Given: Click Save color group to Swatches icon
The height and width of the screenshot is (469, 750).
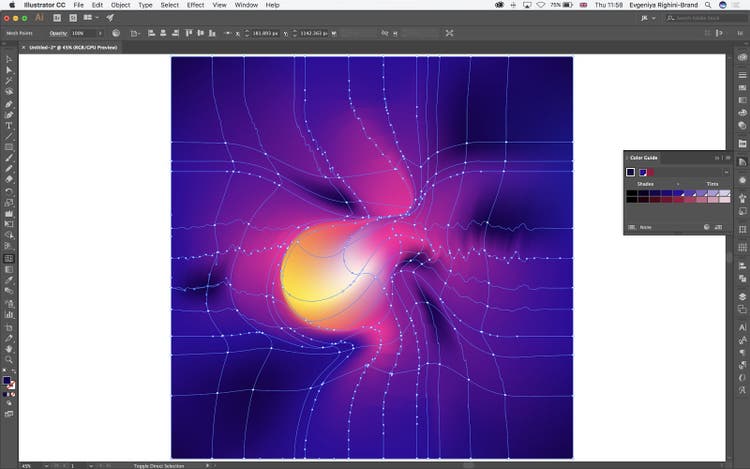Looking at the screenshot, I should [x=719, y=227].
